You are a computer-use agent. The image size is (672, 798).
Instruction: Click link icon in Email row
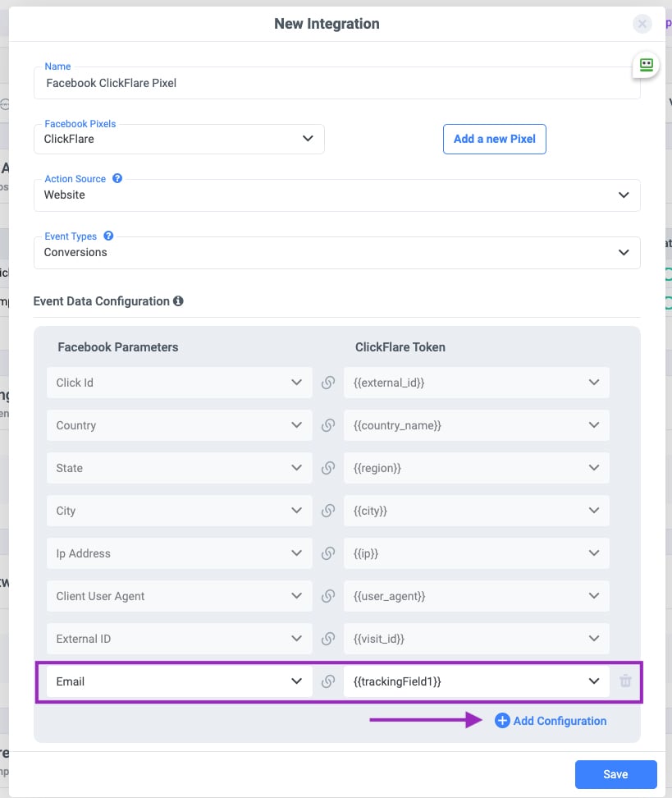point(328,681)
